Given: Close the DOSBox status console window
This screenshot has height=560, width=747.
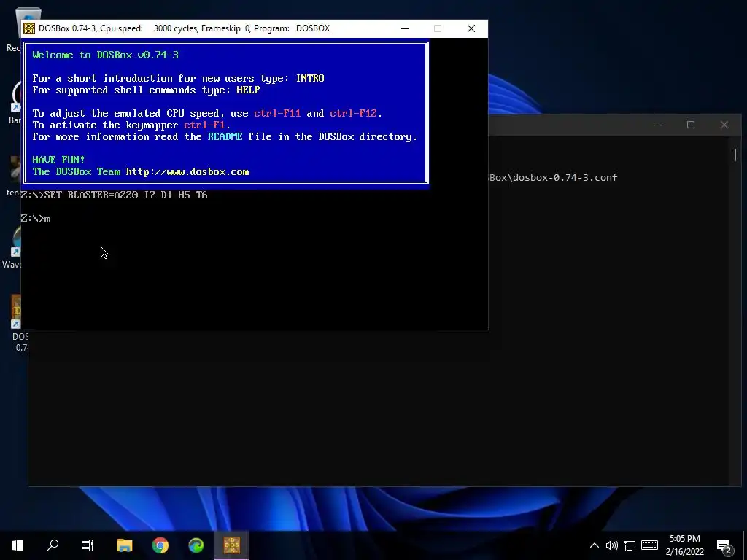Looking at the screenshot, I should (724, 125).
